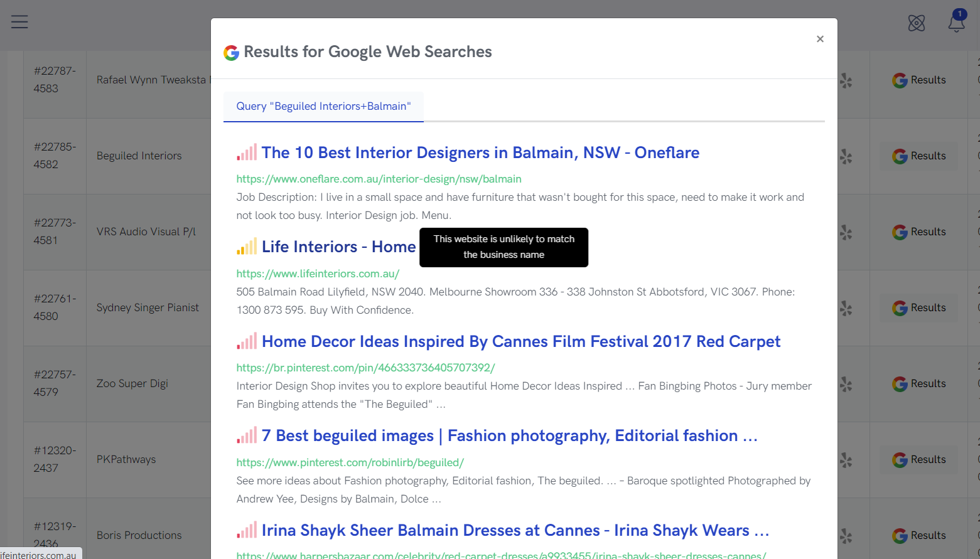The height and width of the screenshot is (559, 980).
Task: Click the harpersbazaar.com result URL
Action: 502,555
